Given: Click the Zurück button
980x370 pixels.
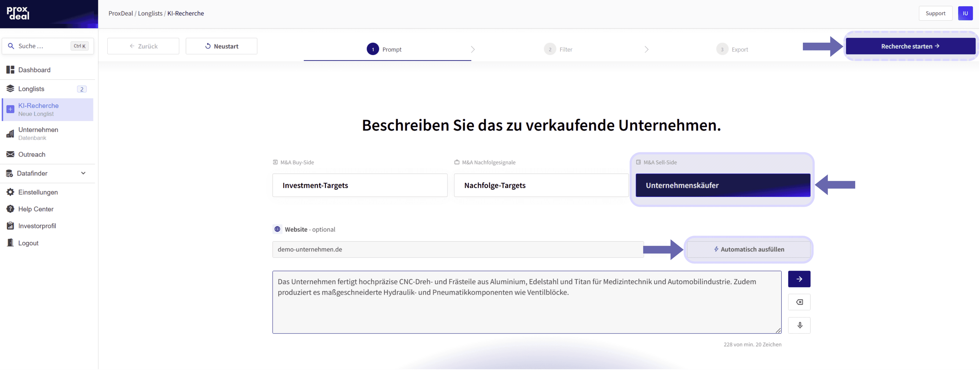Looking at the screenshot, I should pyautogui.click(x=143, y=46).
